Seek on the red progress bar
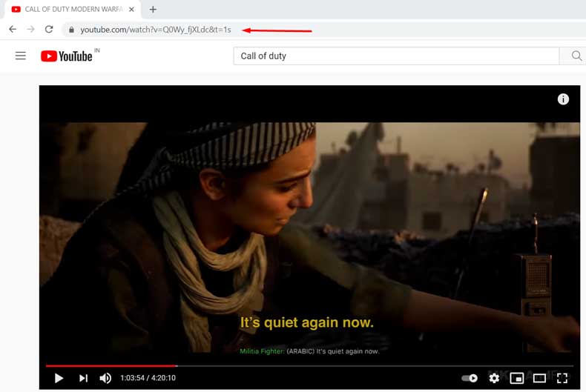The height and width of the screenshot is (392, 586). coord(309,366)
